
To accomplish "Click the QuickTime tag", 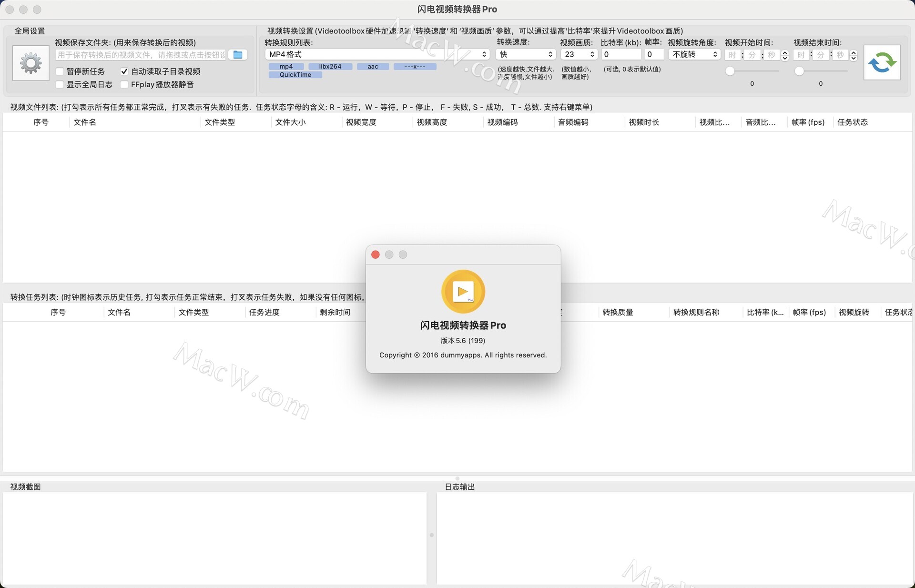I will (295, 75).
